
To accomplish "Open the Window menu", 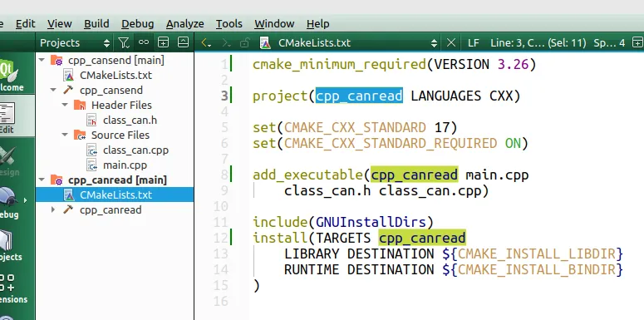I will [274, 24].
